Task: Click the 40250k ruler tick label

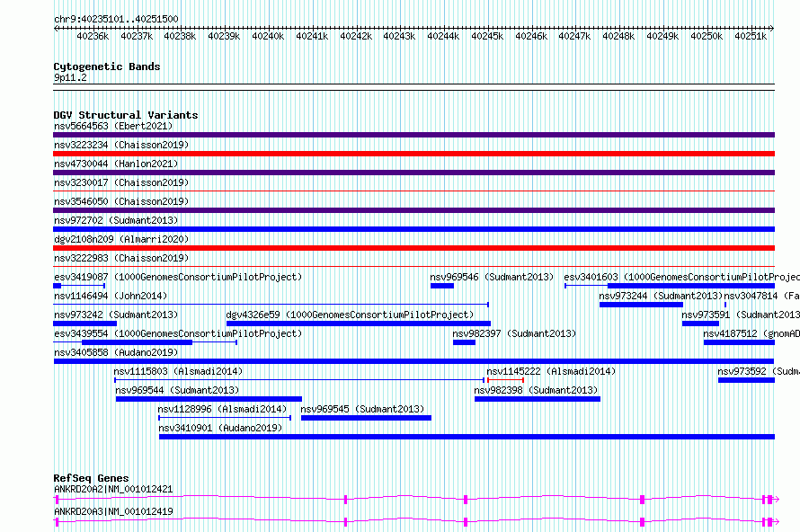Action: coord(707,36)
